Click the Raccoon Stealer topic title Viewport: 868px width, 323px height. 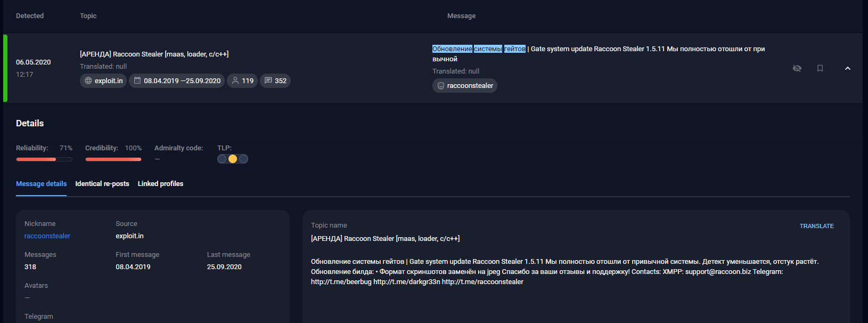point(154,54)
